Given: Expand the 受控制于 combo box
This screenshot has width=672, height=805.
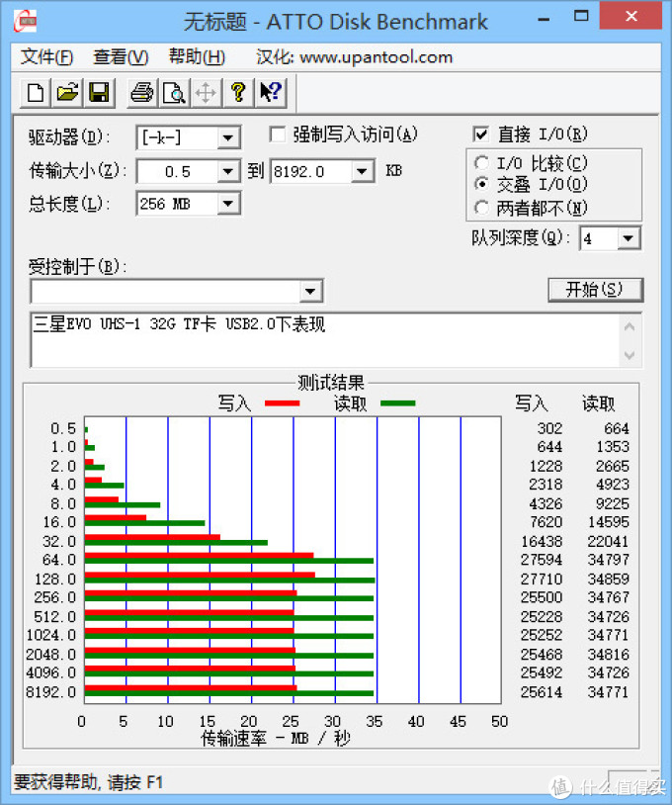Looking at the screenshot, I should tap(310, 292).
